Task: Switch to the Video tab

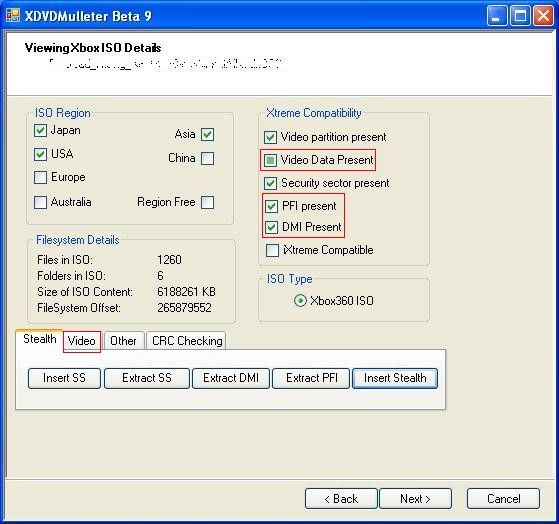Action: 82,341
